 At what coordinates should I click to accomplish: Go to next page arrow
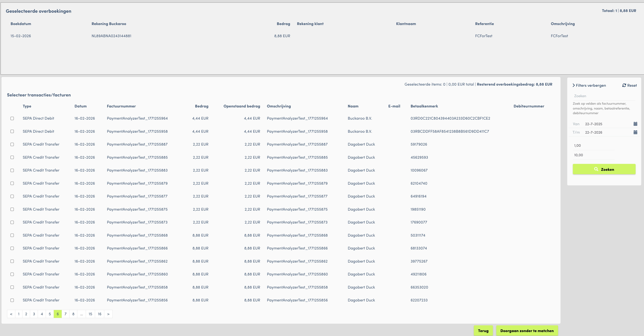[108, 314]
